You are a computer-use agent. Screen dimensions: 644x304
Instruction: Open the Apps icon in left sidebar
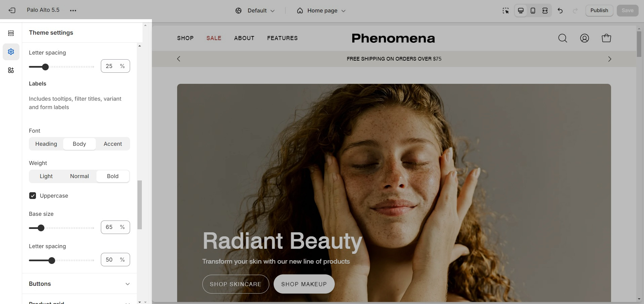point(11,70)
